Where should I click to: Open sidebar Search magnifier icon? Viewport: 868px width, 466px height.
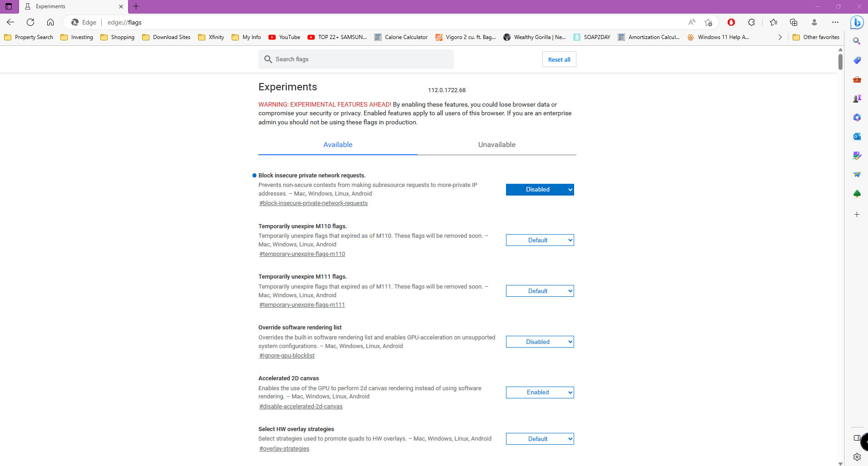click(x=857, y=41)
